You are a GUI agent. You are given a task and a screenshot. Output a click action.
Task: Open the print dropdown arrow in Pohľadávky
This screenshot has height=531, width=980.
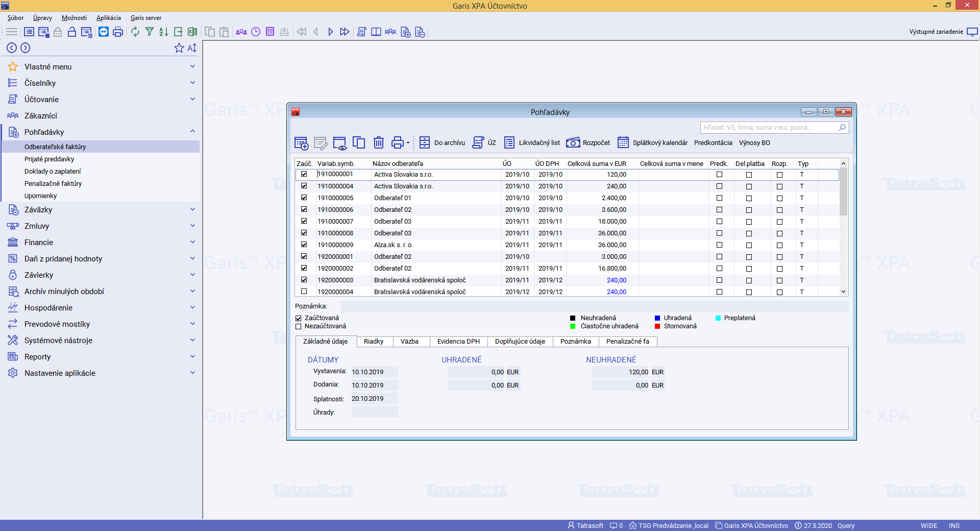tap(408, 143)
